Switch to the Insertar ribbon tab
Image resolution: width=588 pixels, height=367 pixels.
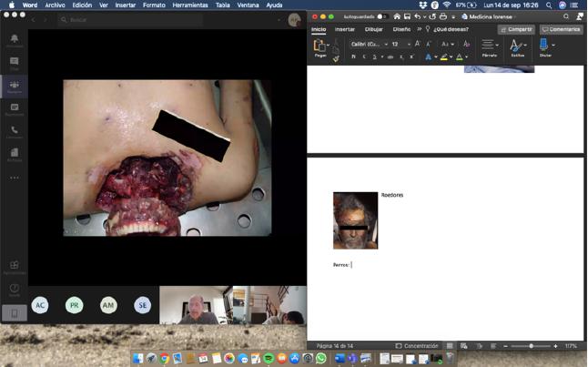point(345,29)
